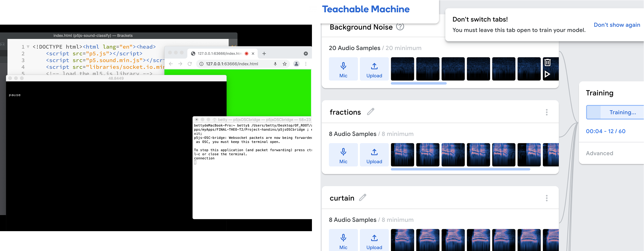The width and height of the screenshot is (644, 251).
Task: Click microphone permission icon in address bar
Action: click(275, 64)
